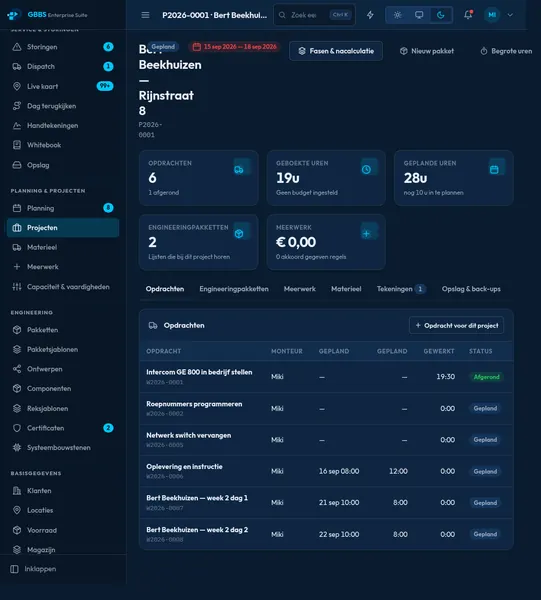Switch to system theme monitor icon

(x=419, y=15)
